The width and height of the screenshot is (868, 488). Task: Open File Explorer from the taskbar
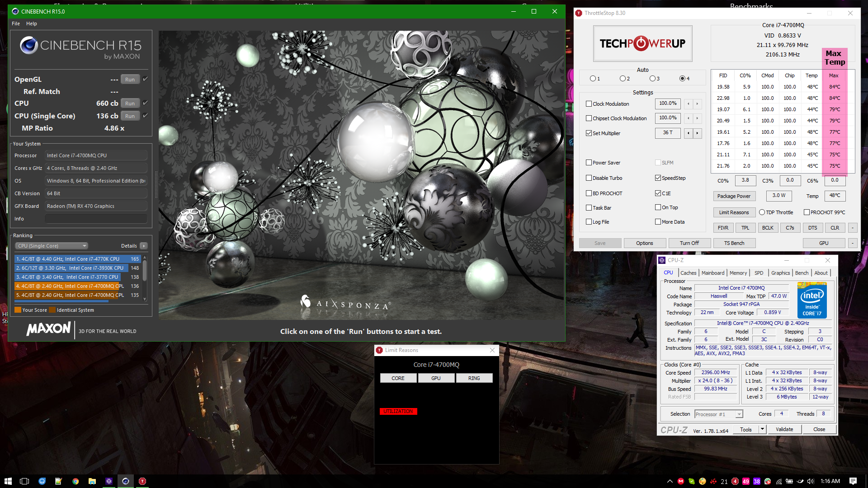coord(92,481)
